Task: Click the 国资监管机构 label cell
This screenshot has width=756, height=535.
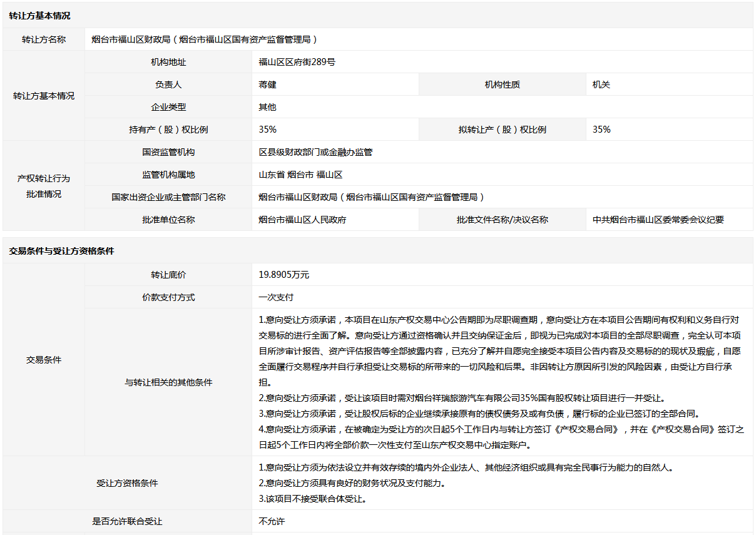Action: (x=168, y=152)
